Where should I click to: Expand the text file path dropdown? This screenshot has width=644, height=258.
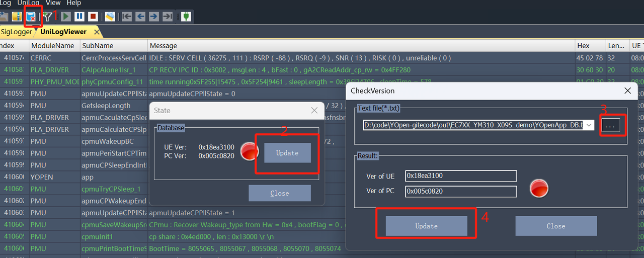(589, 125)
